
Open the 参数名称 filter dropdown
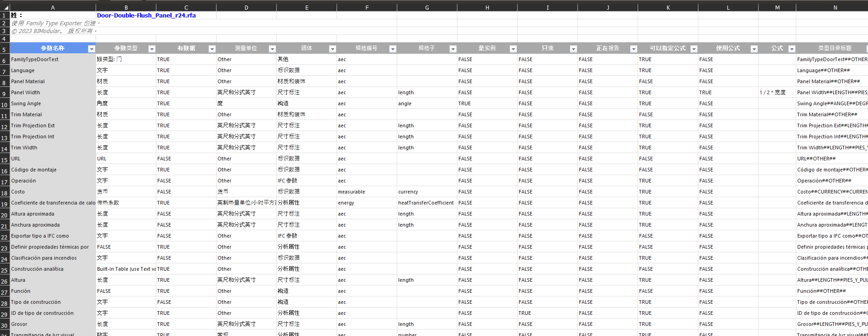coord(91,49)
